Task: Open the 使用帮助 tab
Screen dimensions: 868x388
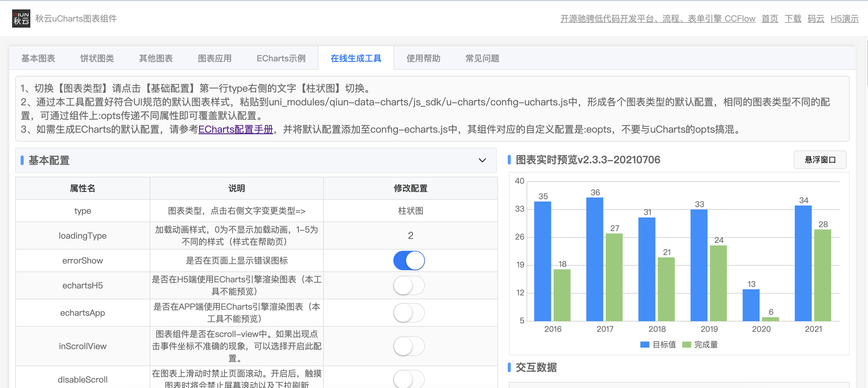Action: tap(423, 58)
